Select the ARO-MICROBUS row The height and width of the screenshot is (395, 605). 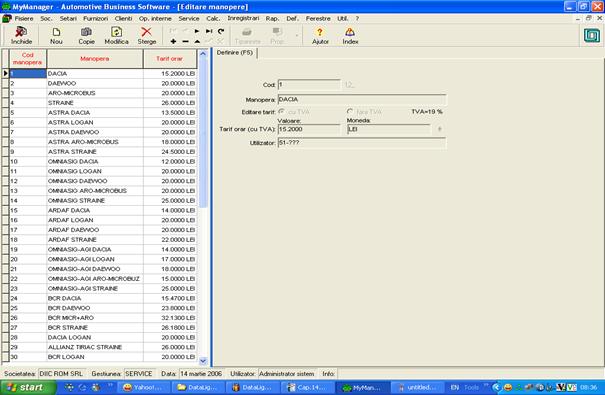pyautogui.click(x=103, y=93)
